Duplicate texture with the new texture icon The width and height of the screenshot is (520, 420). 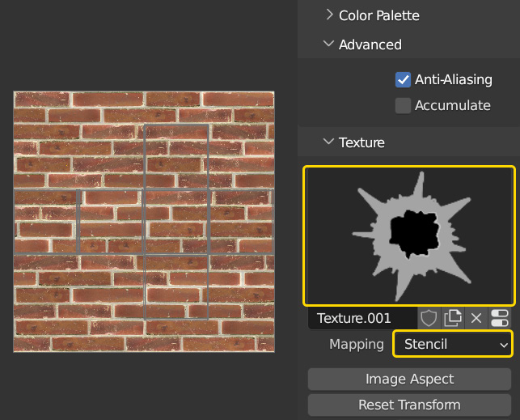pyautogui.click(x=453, y=318)
